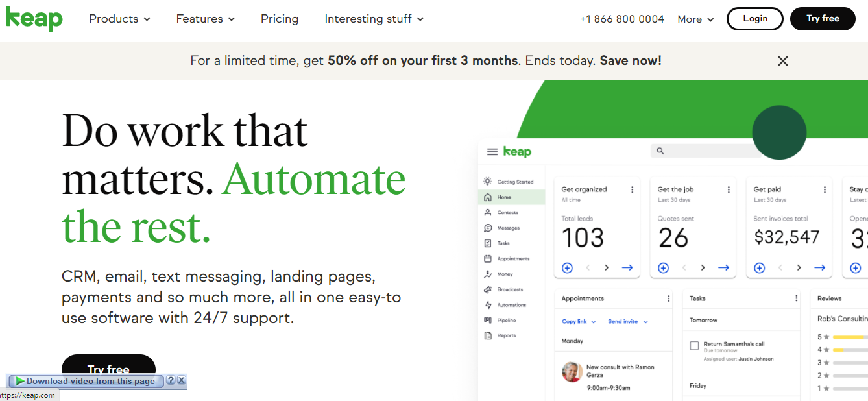Screen dimensions: 868x401
Task: Open options menu on Get the job card
Action: tap(729, 189)
